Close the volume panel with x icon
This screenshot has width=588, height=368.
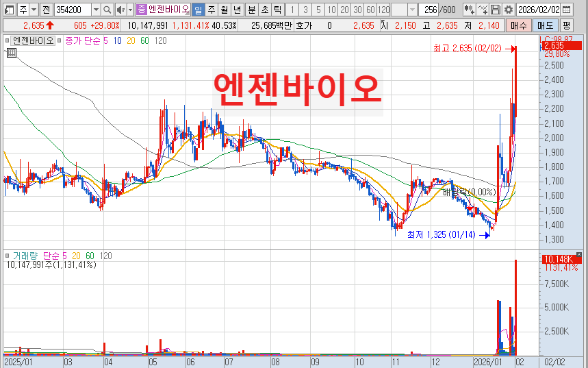tap(579, 254)
